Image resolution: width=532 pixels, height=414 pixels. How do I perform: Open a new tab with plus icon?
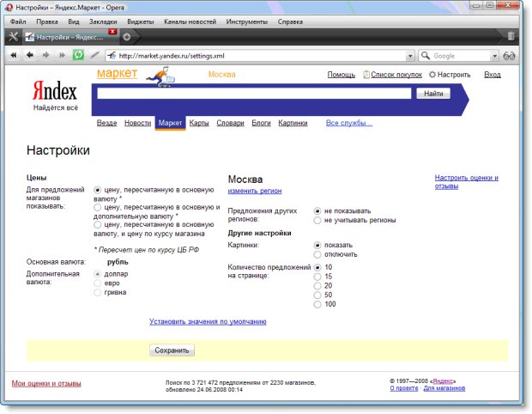click(126, 37)
